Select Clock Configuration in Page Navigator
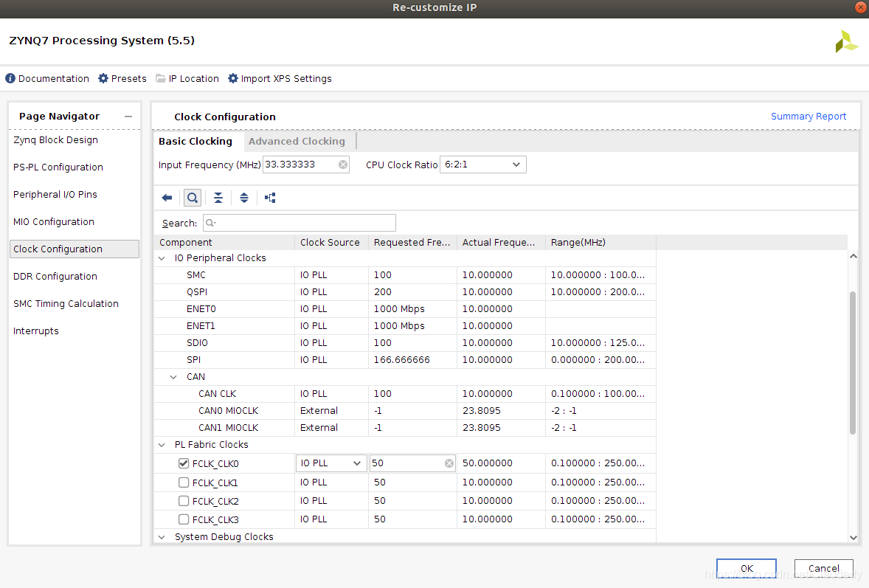869x588 pixels. point(75,249)
